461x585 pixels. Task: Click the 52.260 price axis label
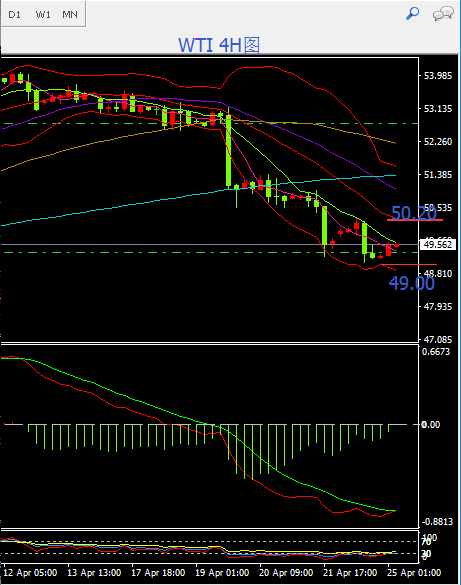pos(438,142)
